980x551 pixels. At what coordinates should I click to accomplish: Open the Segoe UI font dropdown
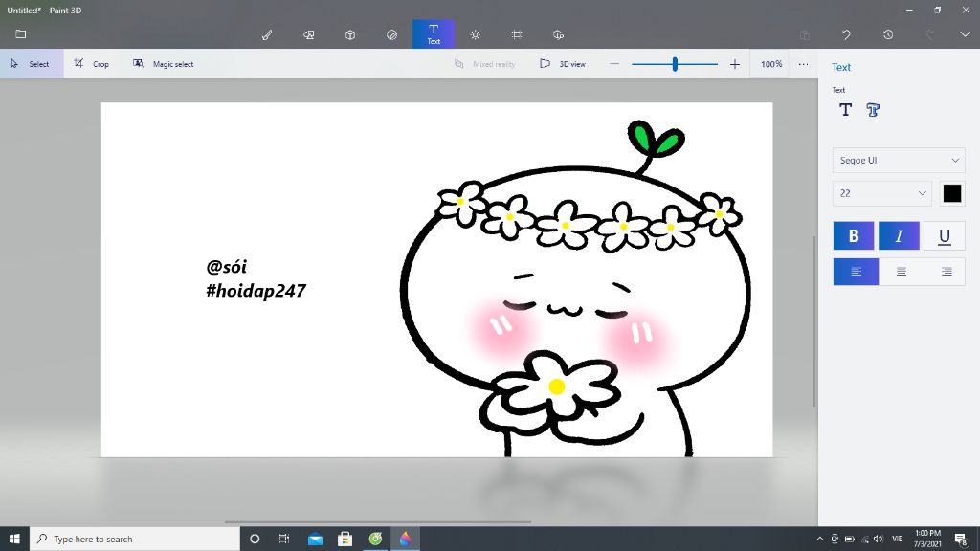point(899,161)
